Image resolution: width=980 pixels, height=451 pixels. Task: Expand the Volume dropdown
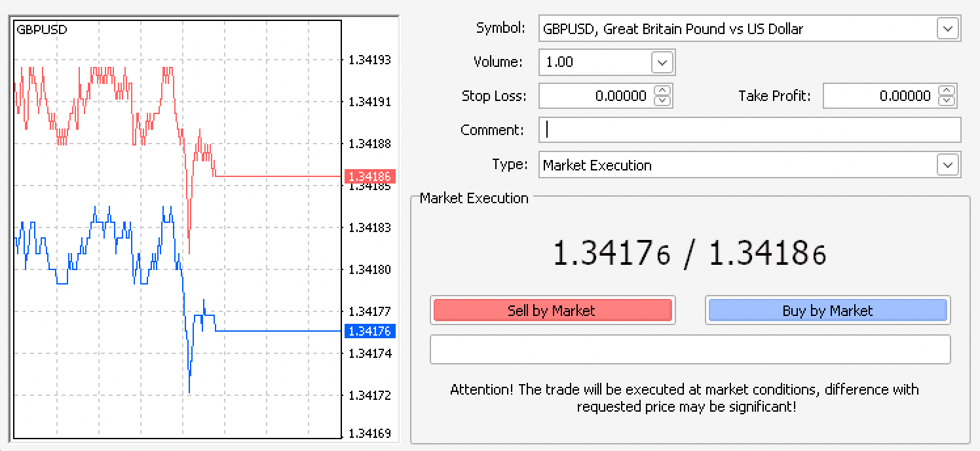tap(661, 62)
